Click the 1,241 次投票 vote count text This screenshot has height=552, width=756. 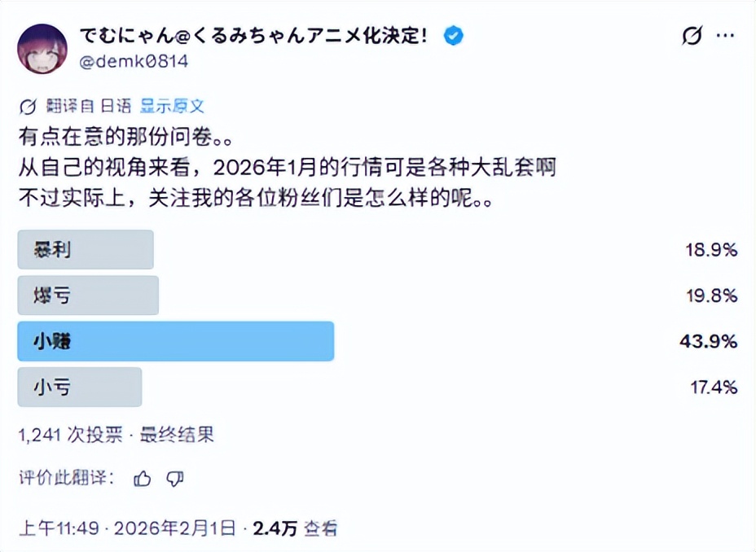70,435
